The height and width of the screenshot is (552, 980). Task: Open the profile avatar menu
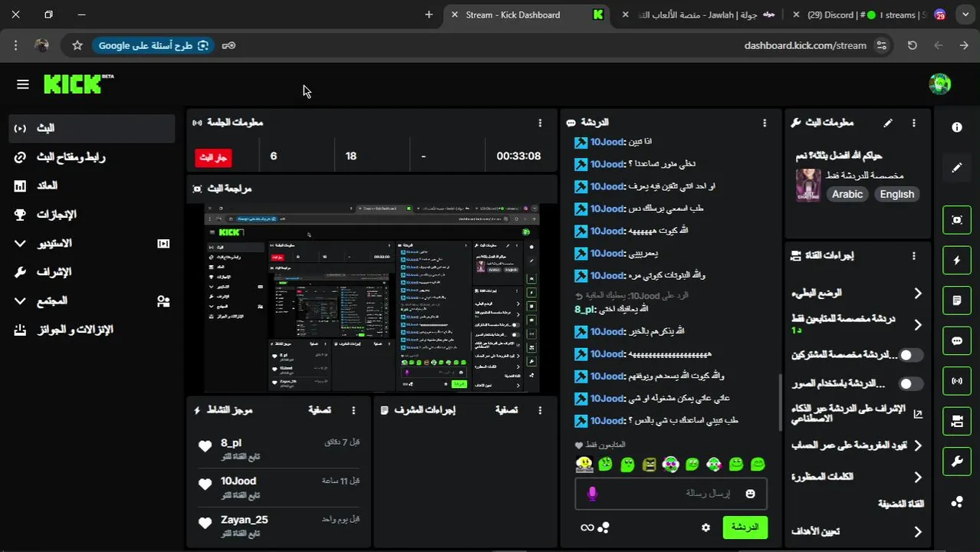pos(939,84)
